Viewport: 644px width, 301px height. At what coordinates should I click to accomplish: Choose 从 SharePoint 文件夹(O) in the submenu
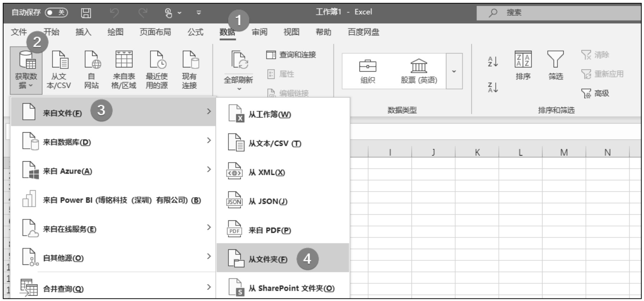pos(283,288)
